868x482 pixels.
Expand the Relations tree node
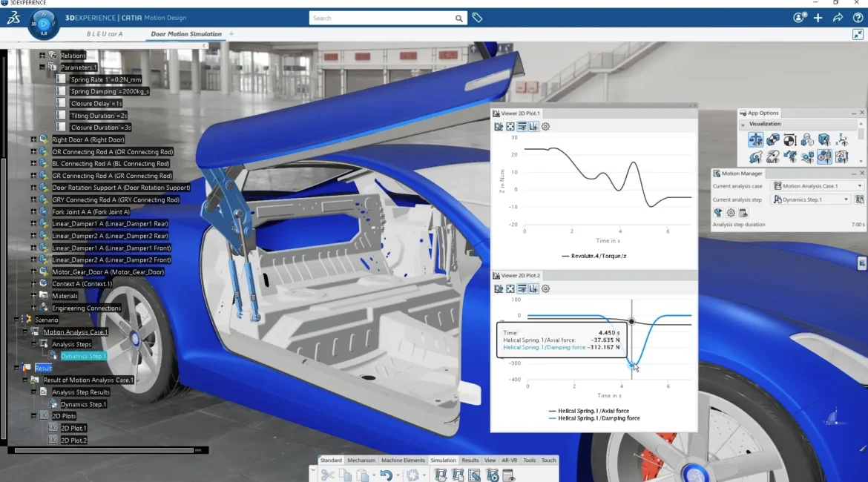42,56
